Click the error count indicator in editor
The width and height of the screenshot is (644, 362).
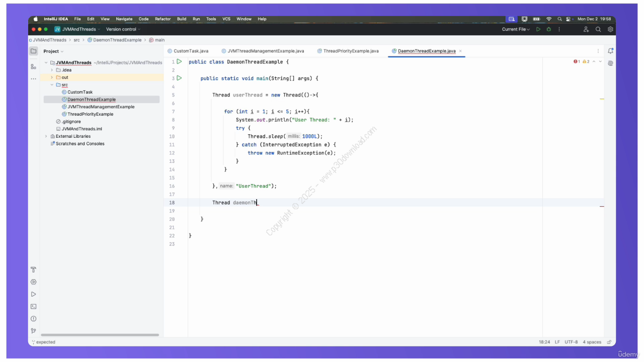click(x=577, y=61)
